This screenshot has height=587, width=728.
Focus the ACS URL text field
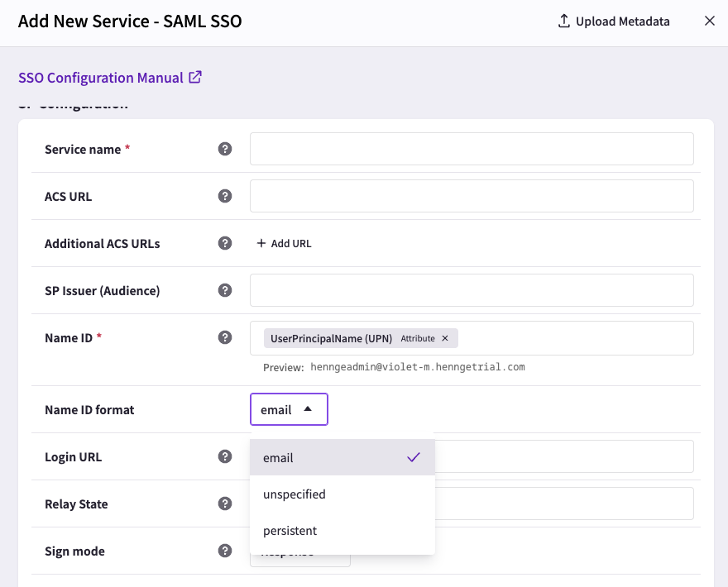472,196
